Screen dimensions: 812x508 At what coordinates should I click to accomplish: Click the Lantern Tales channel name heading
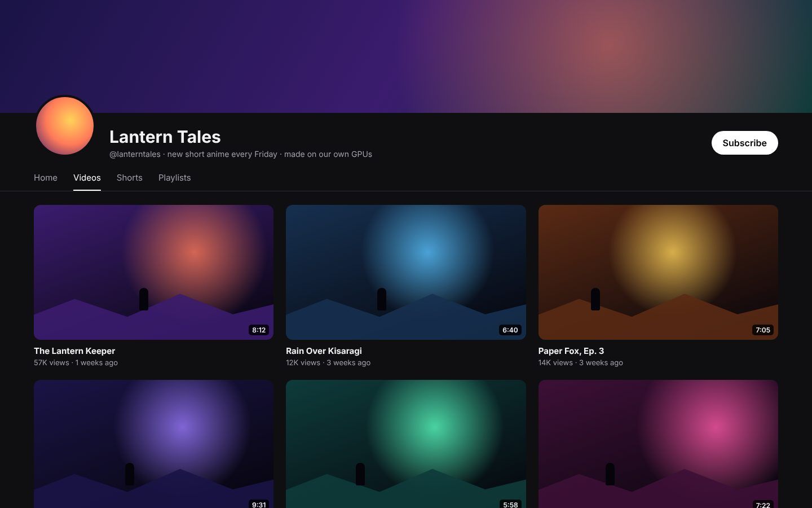[165, 137]
